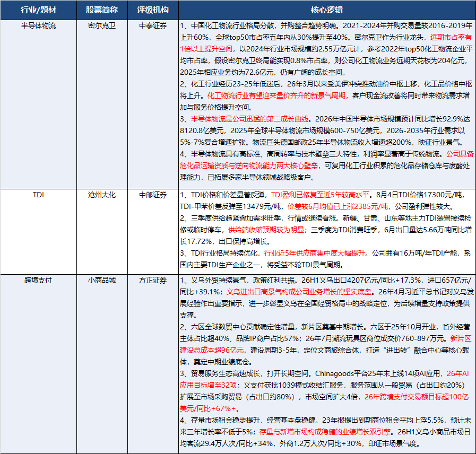Image resolution: width=476 pixels, height=454 pixels.
Task: Click text 六区全球数贸中心贡献确定性增量
Action: [243, 327]
